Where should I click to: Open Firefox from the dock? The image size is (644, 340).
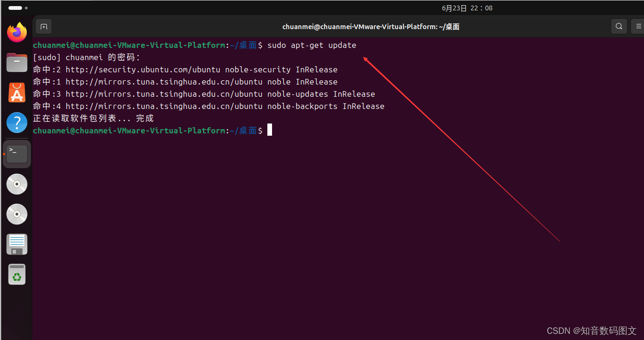[16, 32]
